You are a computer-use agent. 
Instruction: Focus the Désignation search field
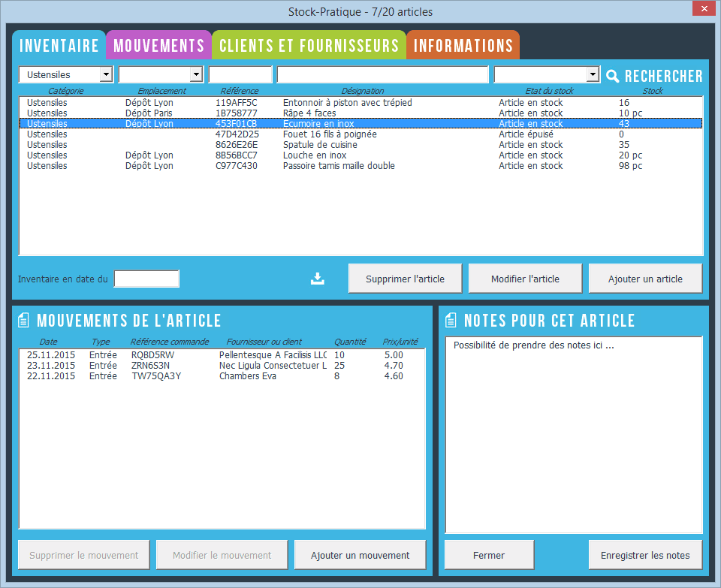(x=382, y=74)
